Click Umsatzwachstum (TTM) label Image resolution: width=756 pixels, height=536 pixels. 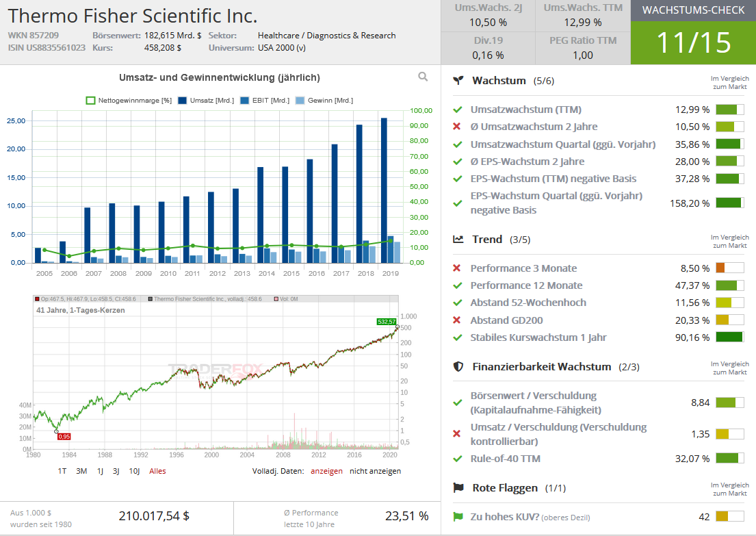click(526, 110)
